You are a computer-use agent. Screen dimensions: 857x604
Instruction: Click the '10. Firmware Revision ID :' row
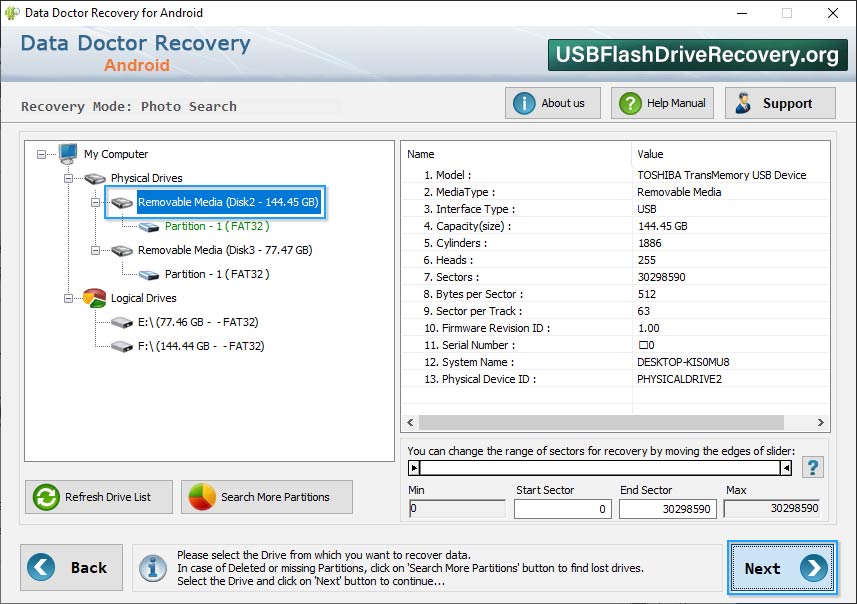pos(615,328)
